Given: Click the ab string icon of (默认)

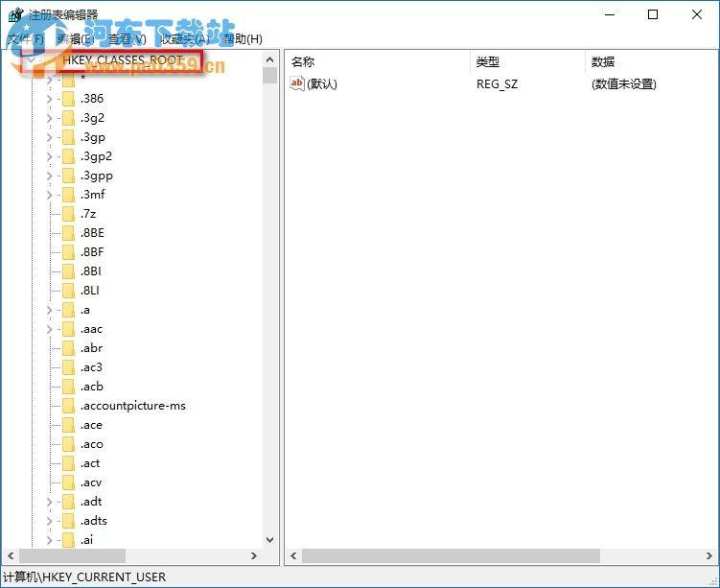Looking at the screenshot, I should 297,83.
